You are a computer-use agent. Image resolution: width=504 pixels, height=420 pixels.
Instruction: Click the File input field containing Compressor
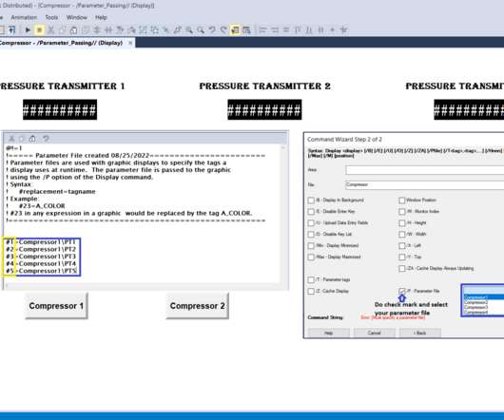(425, 184)
